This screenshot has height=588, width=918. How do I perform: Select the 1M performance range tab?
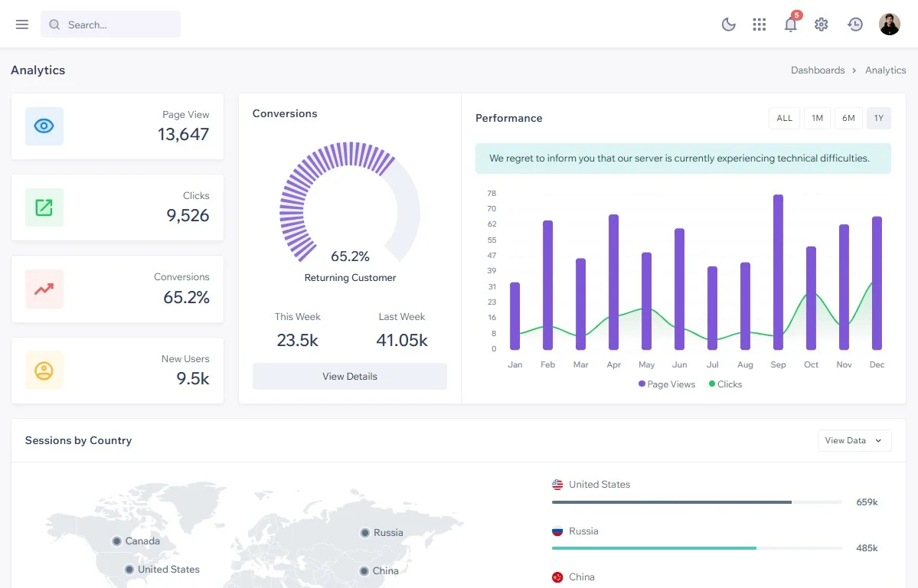point(817,119)
